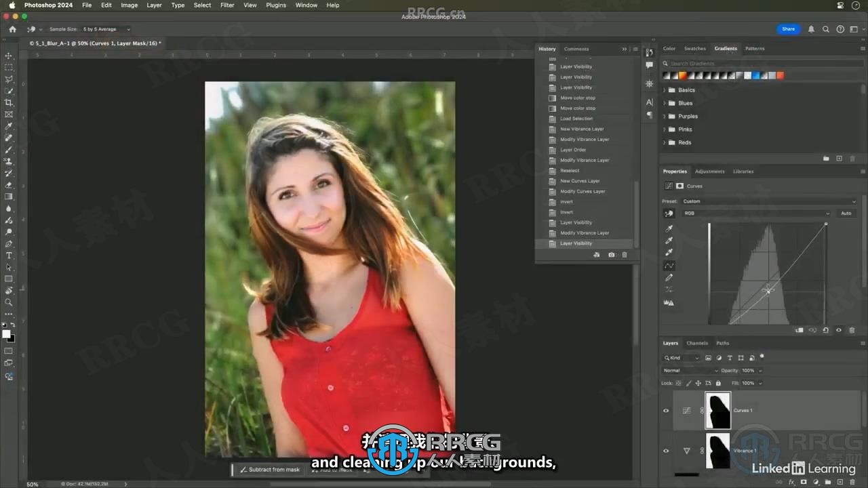Viewport: 868px width, 488px height.
Task: Click the on-image adjustment tool in Curves
Action: [x=669, y=213]
